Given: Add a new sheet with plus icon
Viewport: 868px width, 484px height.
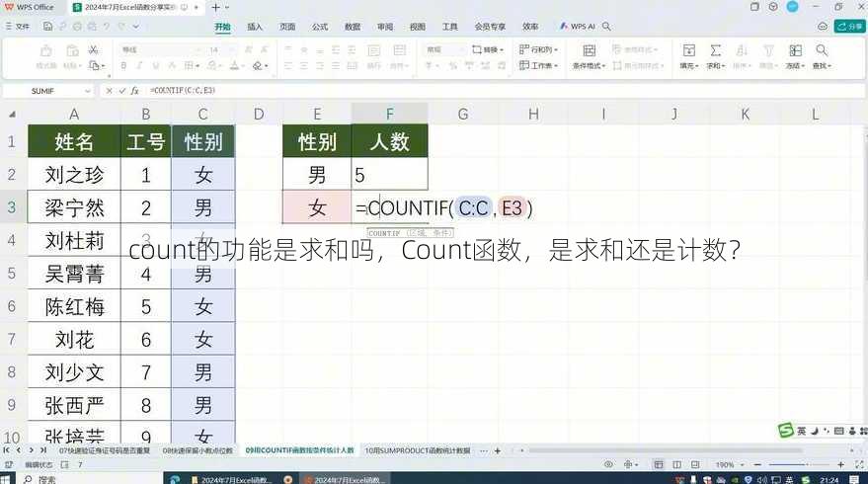Looking at the screenshot, I should pos(497,450).
